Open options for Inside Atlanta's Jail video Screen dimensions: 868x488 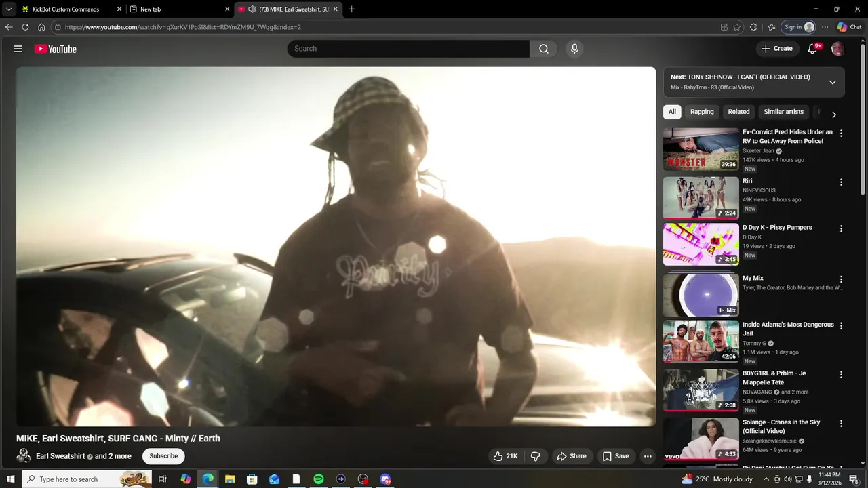[x=842, y=326]
